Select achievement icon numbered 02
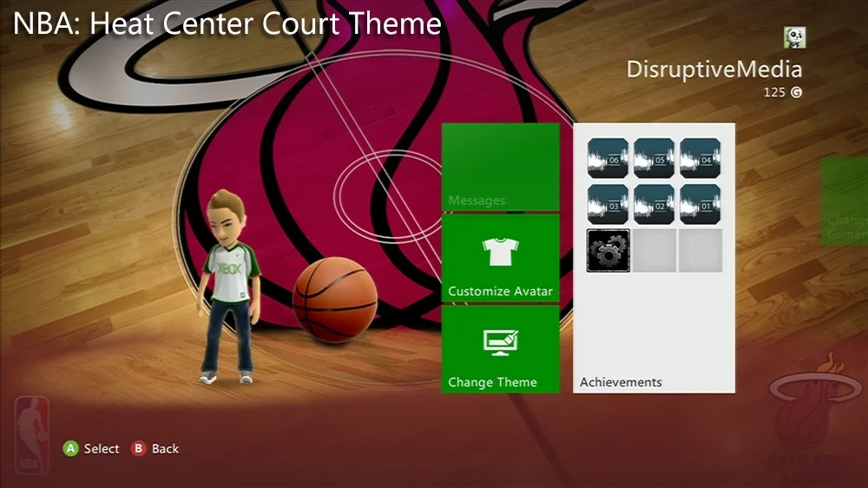This screenshot has width=868, height=488. pyautogui.click(x=654, y=204)
